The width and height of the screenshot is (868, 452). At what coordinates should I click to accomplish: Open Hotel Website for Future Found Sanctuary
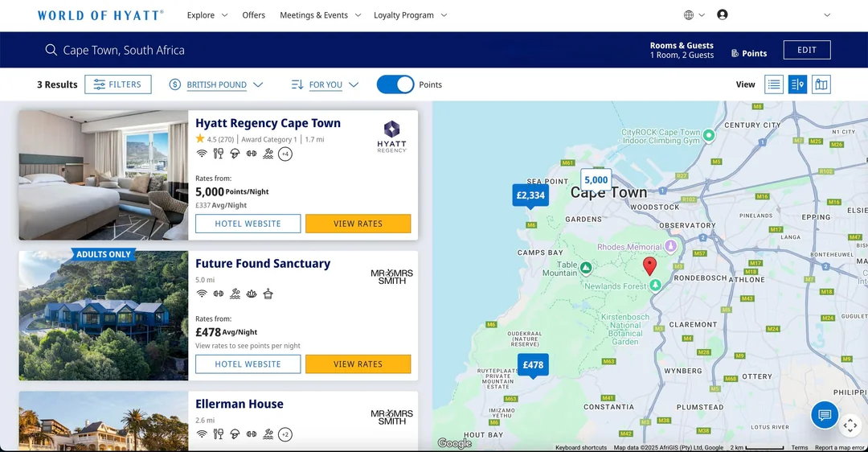click(x=248, y=364)
